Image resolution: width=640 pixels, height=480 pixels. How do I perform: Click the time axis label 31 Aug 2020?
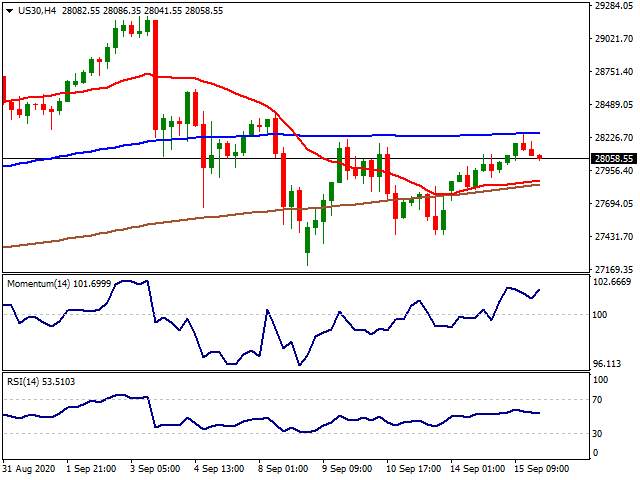coord(29,468)
